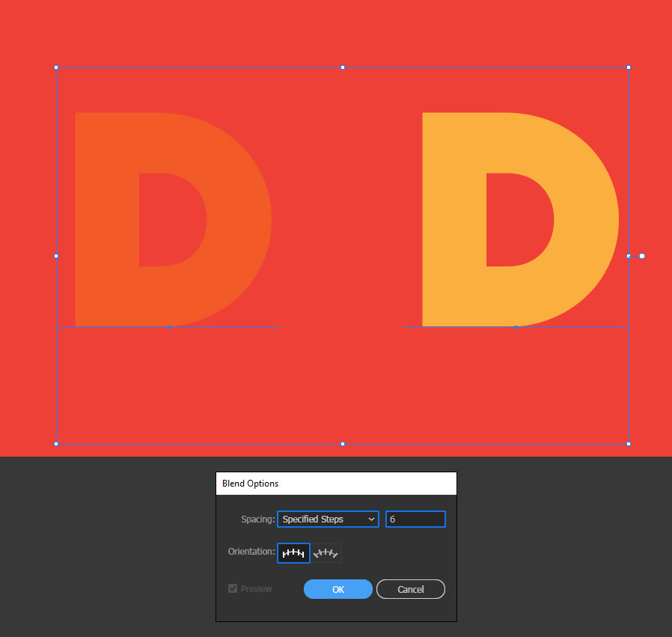Screen dimensions: 672x637
Task: Click bottom-right bounding box handle
Action: (629, 444)
